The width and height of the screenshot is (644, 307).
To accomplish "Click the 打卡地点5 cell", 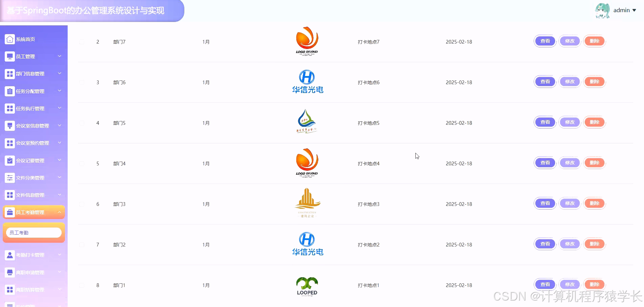I will coord(369,123).
